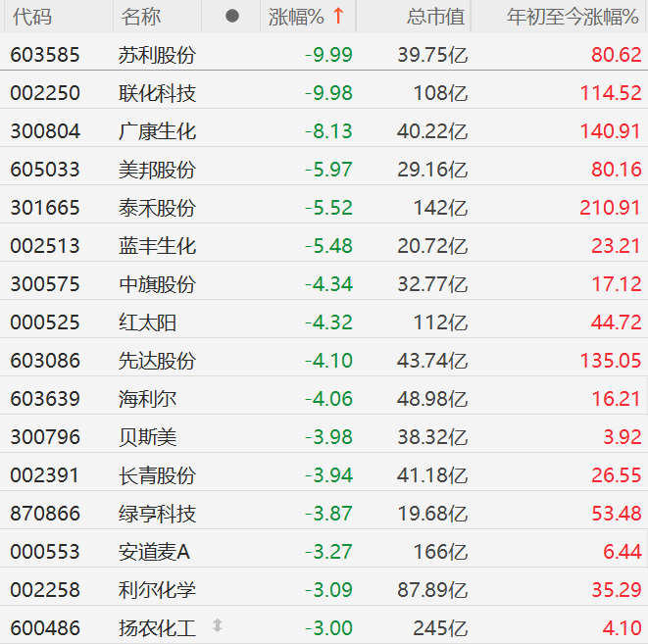The image size is (648, 644).
Task: Select stock code 603585
Action: [45, 55]
